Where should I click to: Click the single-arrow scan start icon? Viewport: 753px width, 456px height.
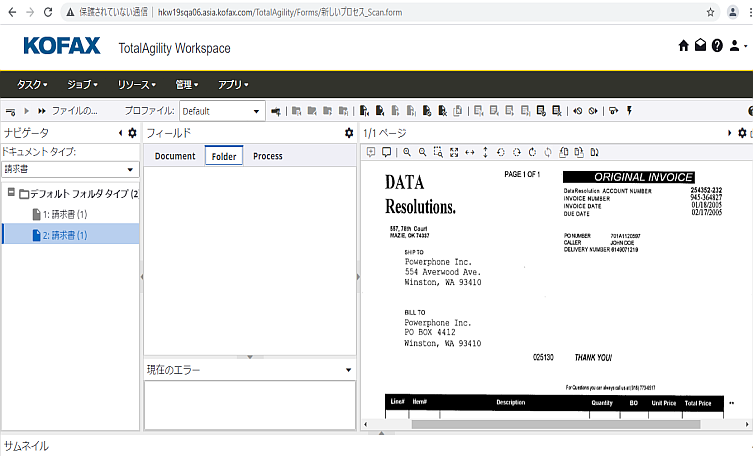click(x=26, y=111)
